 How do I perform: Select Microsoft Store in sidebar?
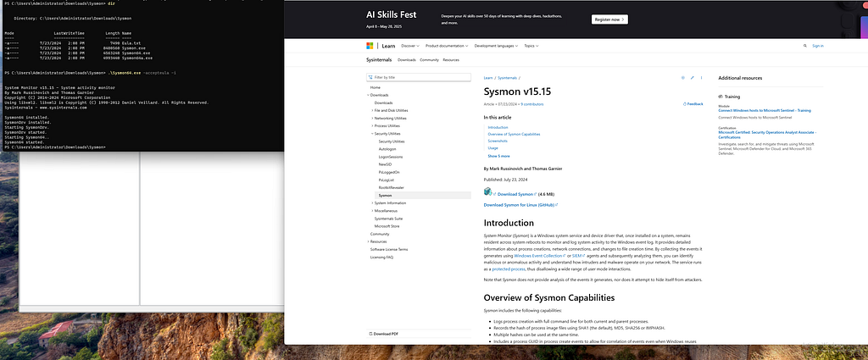pyautogui.click(x=387, y=226)
